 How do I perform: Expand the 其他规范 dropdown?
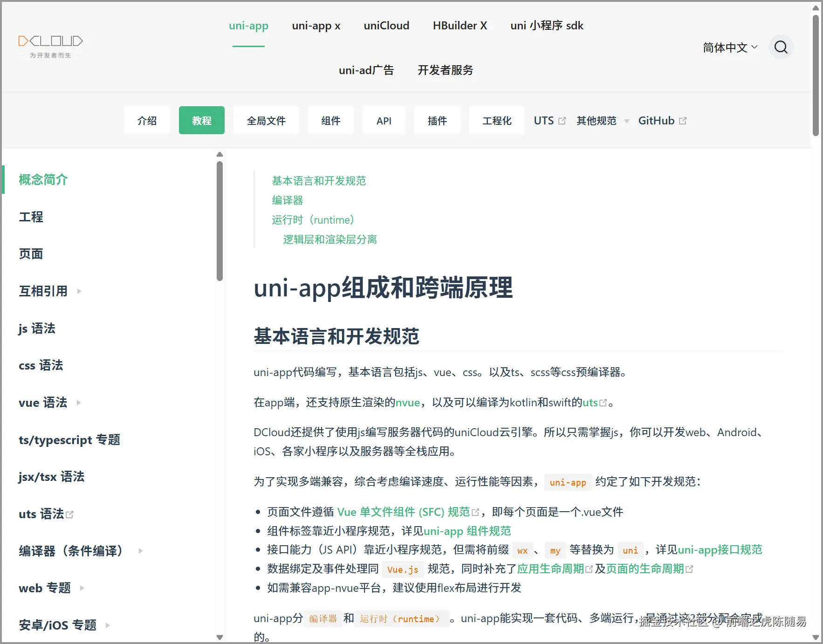(x=603, y=121)
